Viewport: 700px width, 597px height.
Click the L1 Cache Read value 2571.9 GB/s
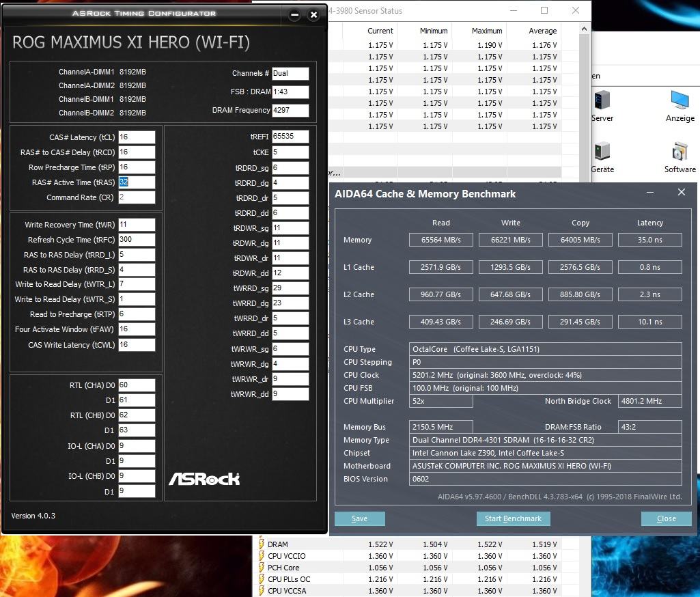click(440, 267)
